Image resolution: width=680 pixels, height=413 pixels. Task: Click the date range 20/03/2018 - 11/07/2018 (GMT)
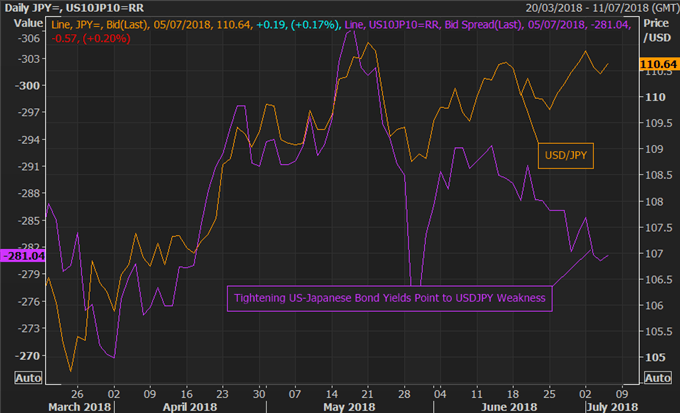pyautogui.click(x=602, y=8)
